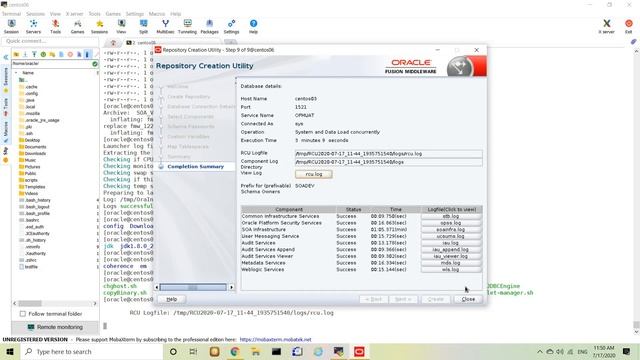The width and height of the screenshot is (640, 360).
Task: Click the RCU Logfile path field
Action: (388, 154)
